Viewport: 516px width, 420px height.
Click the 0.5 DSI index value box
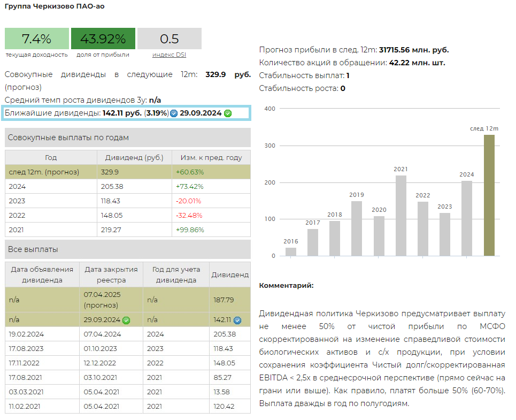[169, 39]
